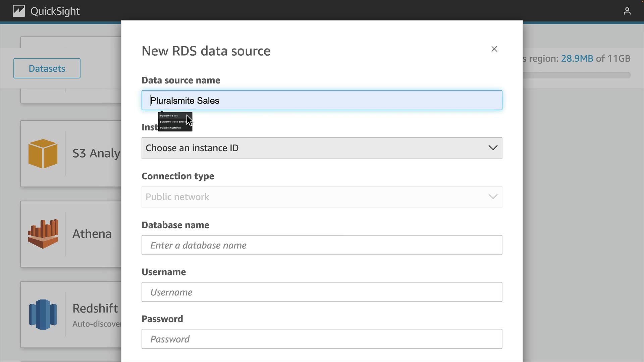Screen dimensions: 644x362
Task: Expand the Choose an instance ID dropdown
Action: pos(315,148)
